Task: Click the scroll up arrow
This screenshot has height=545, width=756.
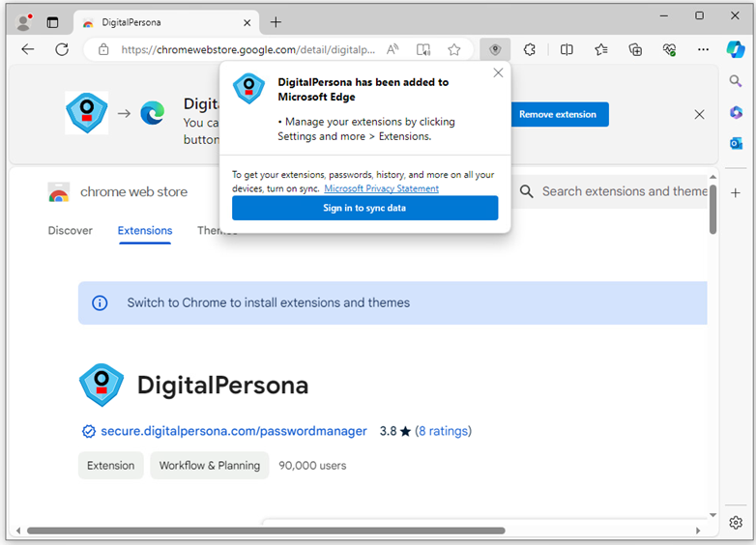Action: 712,177
